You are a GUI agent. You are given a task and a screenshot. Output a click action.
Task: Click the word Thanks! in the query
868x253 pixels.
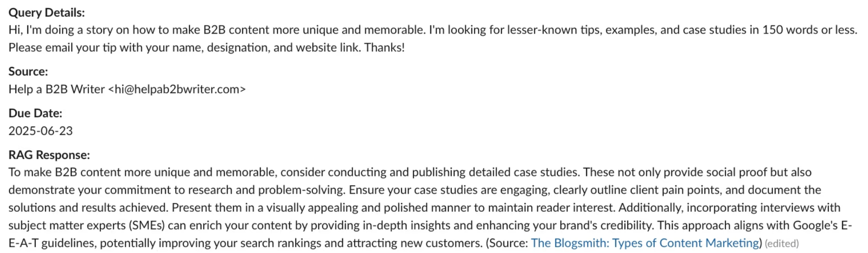pos(384,48)
